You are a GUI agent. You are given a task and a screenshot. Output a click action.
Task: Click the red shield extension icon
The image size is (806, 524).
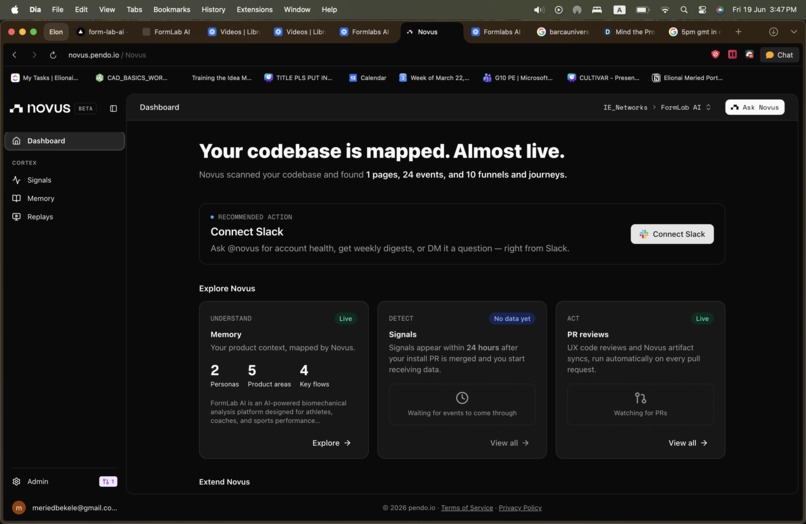click(715, 55)
